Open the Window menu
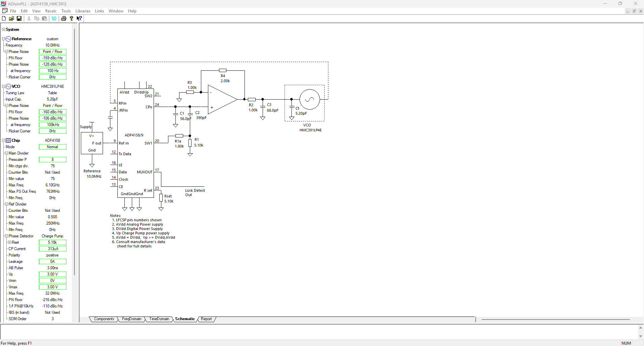644x346 pixels. coord(116,11)
